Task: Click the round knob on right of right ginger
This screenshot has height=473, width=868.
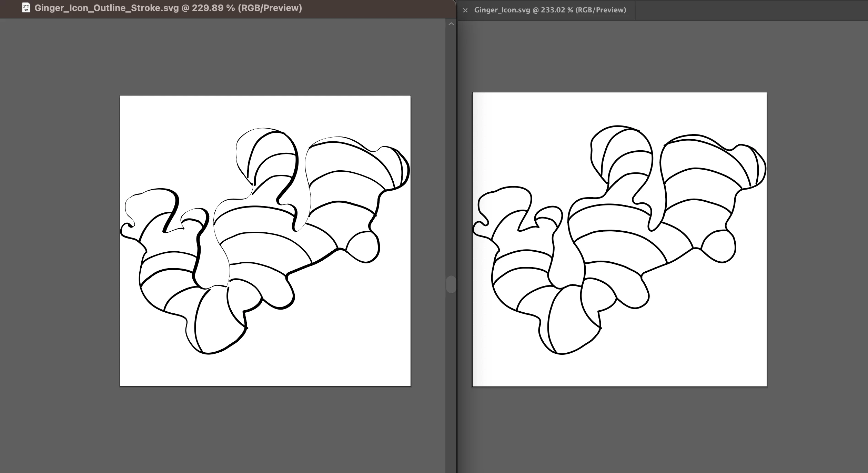Action: 720,246
